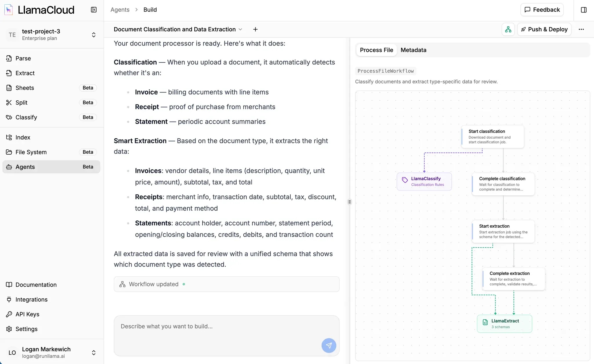Select the Sheets beta tool
Image resolution: width=594 pixels, height=364 pixels.
tap(25, 88)
